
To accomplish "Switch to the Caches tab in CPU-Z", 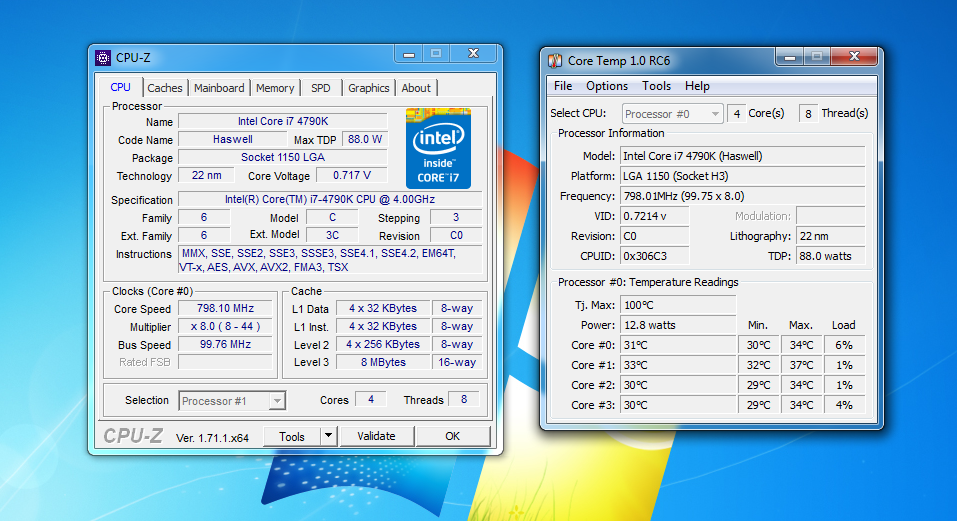I will [165, 88].
